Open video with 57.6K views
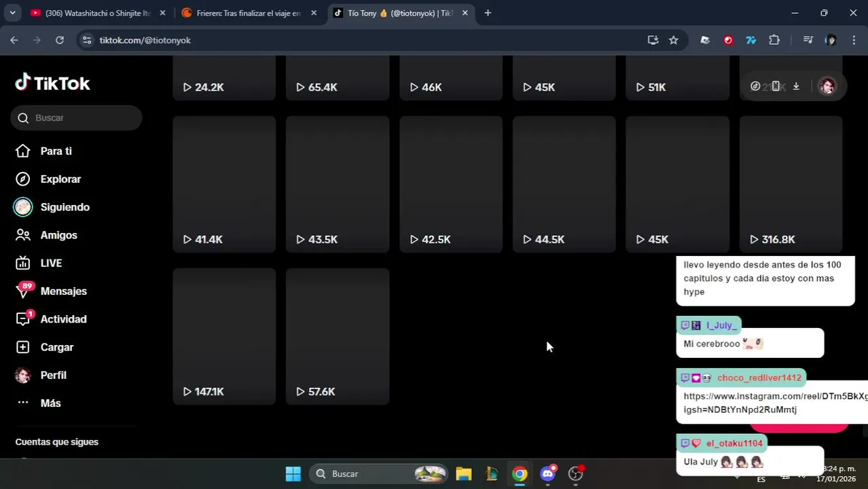This screenshot has width=868, height=489. coord(338,336)
